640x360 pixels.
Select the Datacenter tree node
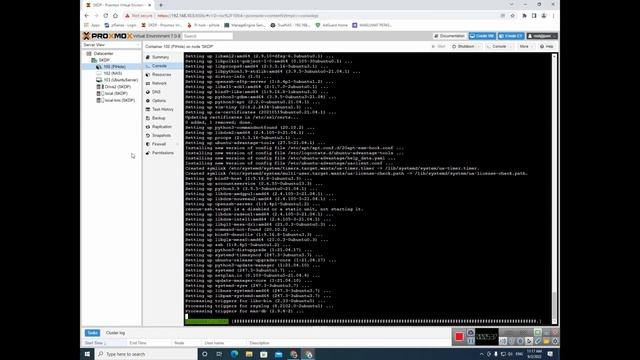point(103,53)
